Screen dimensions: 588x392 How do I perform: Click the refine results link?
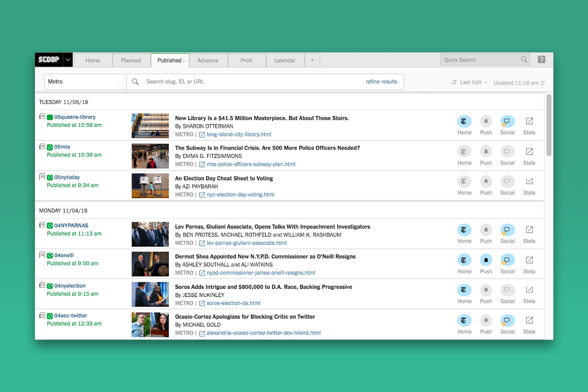(381, 82)
